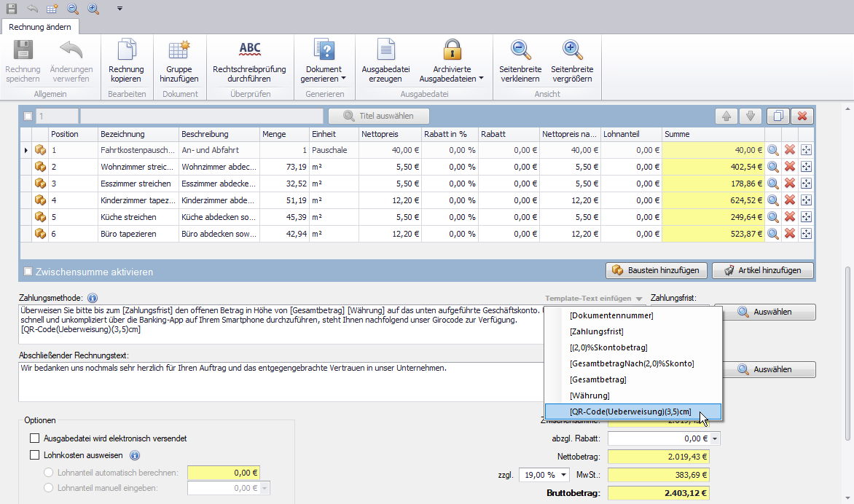Delete group with red X button in header
Screen dimensions: 854x504
tap(802, 116)
